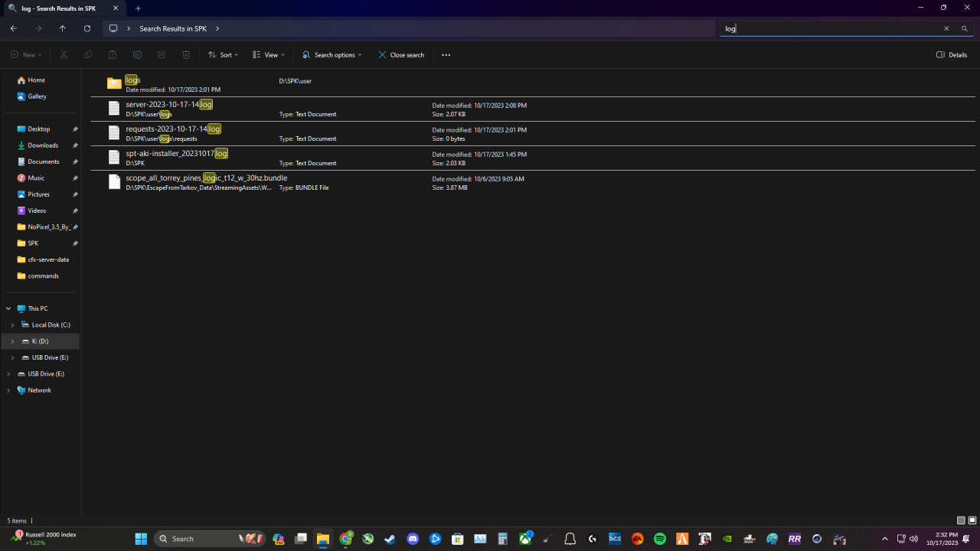Click the Delete trash icon in the toolbar

(186, 55)
